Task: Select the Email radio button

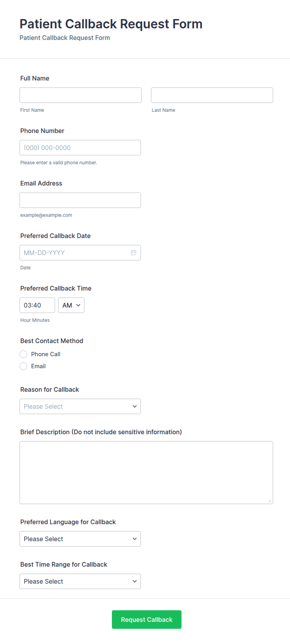Action: tap(23, 366)
